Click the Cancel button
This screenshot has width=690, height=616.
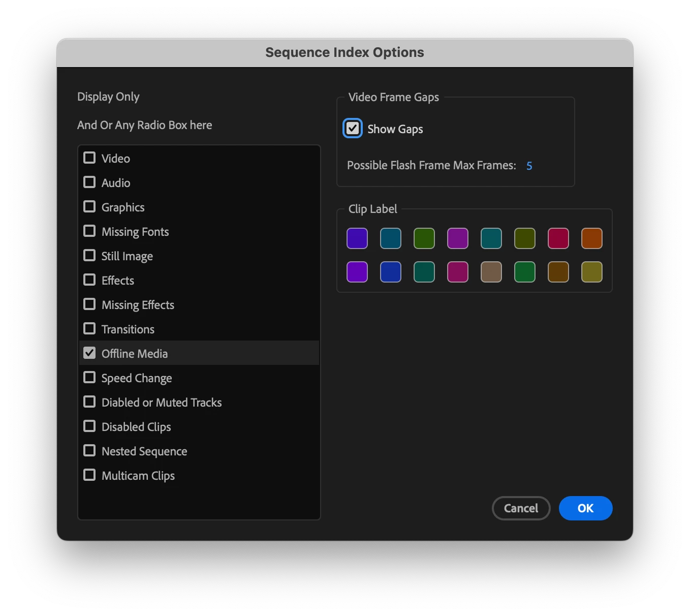click(x=521, y=508)
